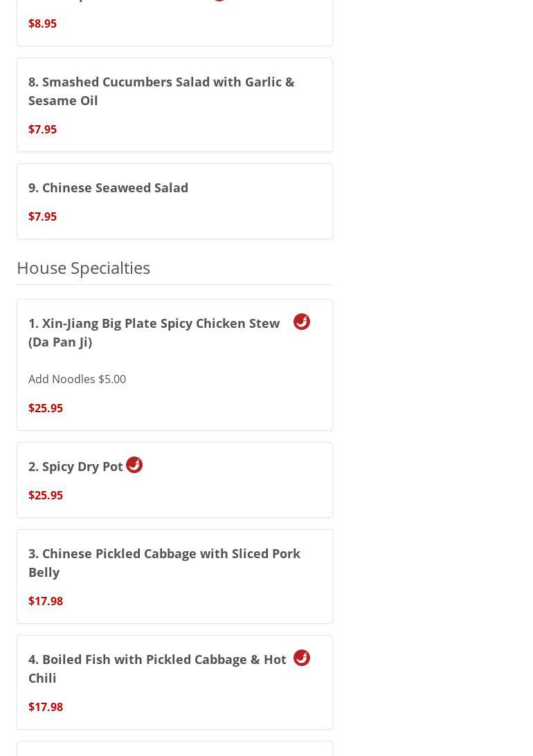Click the $17.98 price under Pickled Cabbage Pork Belly
The width and height of the screenshot is (533, 756).
(x=46, y=601)
